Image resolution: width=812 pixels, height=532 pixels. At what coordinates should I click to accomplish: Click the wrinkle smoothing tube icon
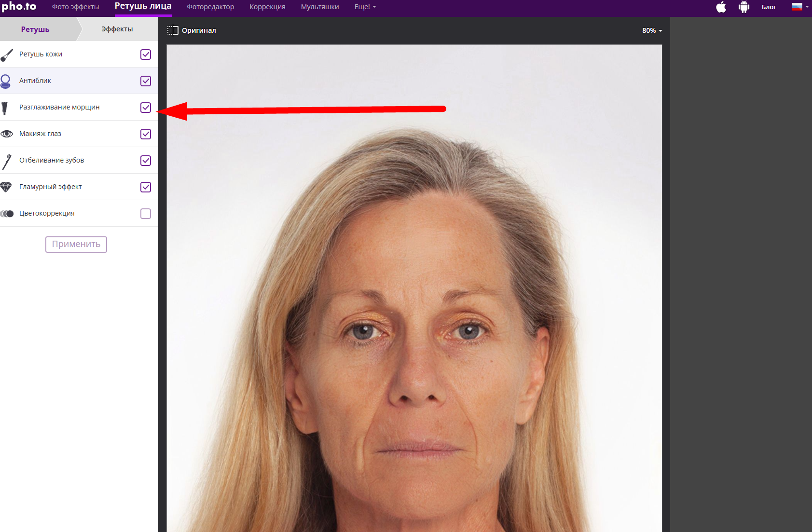pos(5,108)
